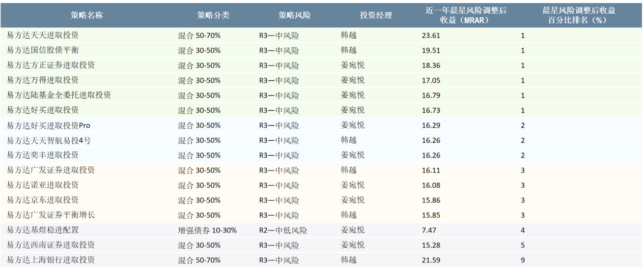This screenshot has height=270, width=644.
Task: Open the 易方达上海银行进取投资 strategy
Action: click(x=51, y=260)
